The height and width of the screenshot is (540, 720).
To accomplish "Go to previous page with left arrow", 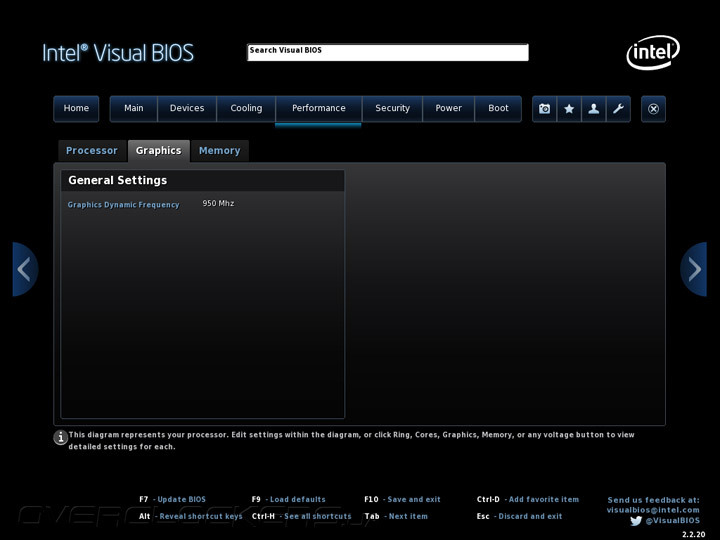I will pos(25,269).
